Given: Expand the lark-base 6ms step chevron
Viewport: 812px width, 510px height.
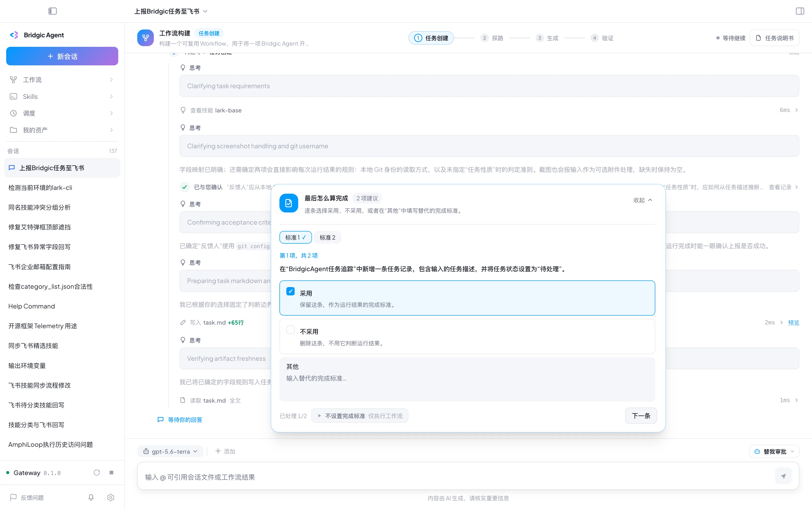Looking at the screenshot, I should 797,110.
